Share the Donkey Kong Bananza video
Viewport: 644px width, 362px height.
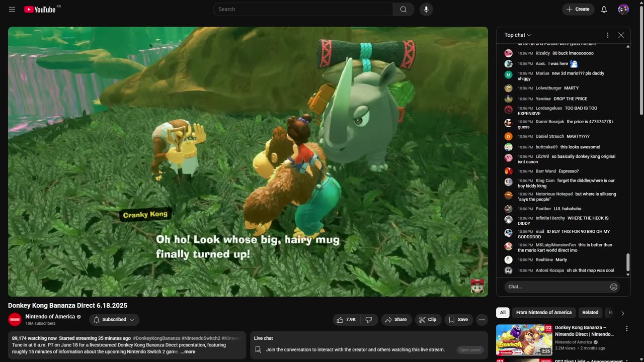(x=396, y=320)
